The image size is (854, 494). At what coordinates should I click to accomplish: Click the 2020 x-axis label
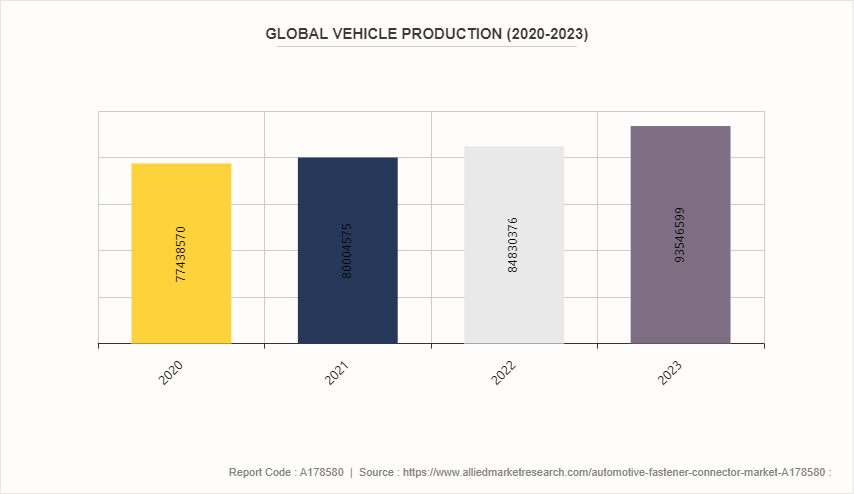173,372
